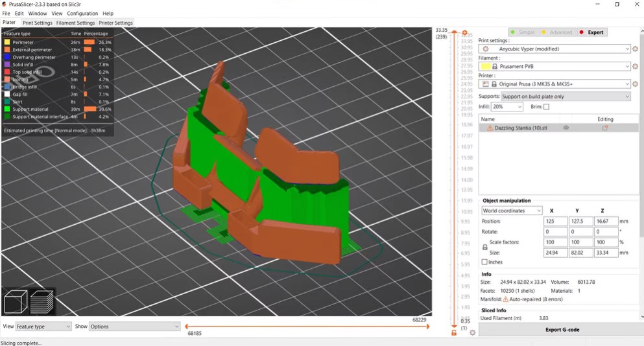644x346 pixels.
Task: Open printer settings gear next to Original Prusa i3
Action: [635, 84]
